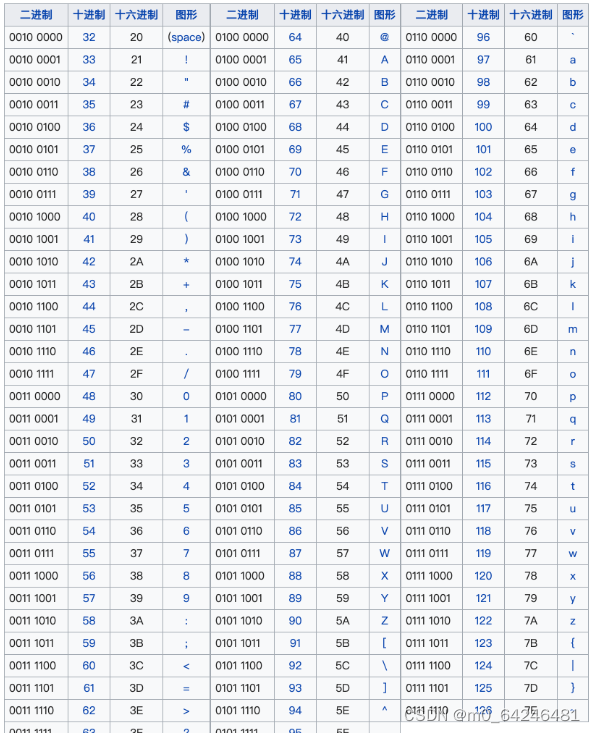This screenshot has width=595, height=733.
Task: Open the uppercase H glyph link
Action: point(384,216)
